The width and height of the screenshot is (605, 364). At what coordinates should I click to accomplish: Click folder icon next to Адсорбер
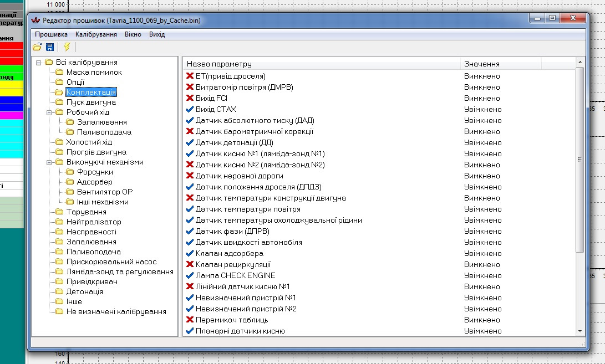coord(70,182)
